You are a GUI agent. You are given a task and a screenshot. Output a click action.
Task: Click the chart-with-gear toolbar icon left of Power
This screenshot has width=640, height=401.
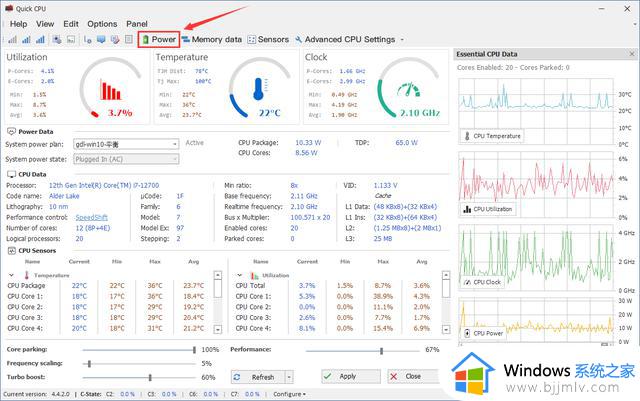57,40
